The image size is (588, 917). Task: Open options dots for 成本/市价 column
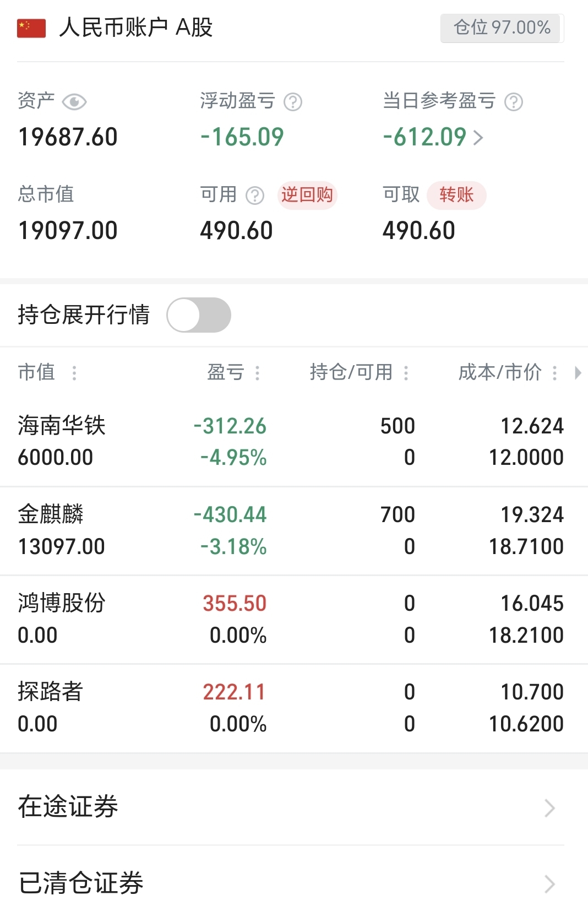(554, 373)
